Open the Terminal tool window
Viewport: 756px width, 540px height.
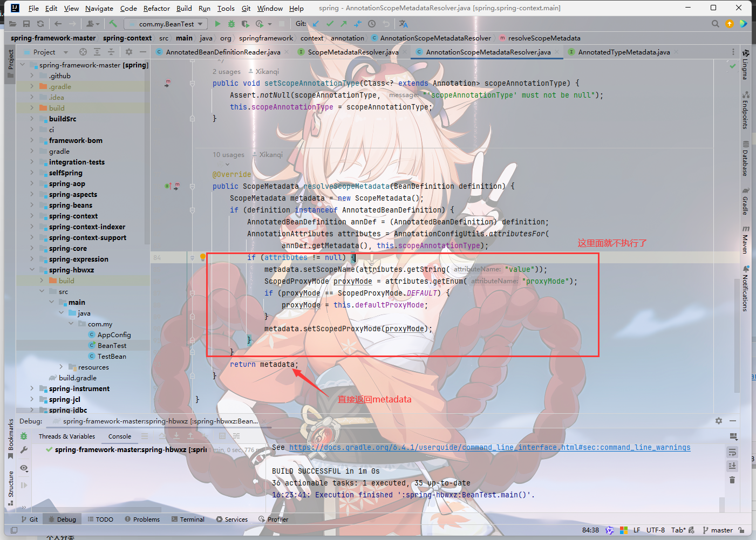pyautogui.click(x=188, y=519)
